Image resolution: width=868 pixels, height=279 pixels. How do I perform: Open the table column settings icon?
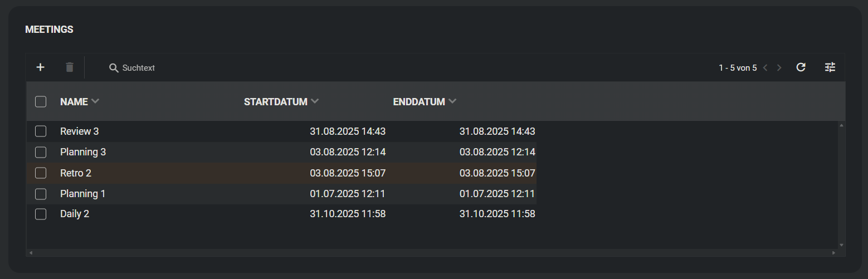pos(830,67)
